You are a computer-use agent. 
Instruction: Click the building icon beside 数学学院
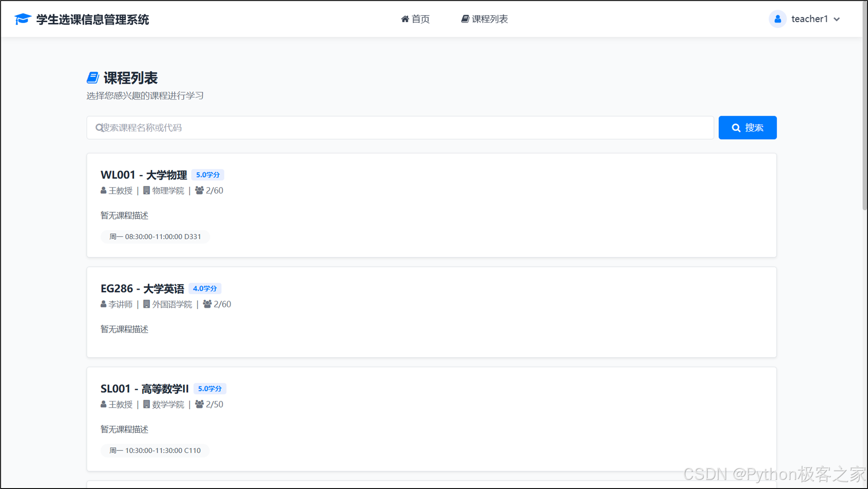click(146, 404)
